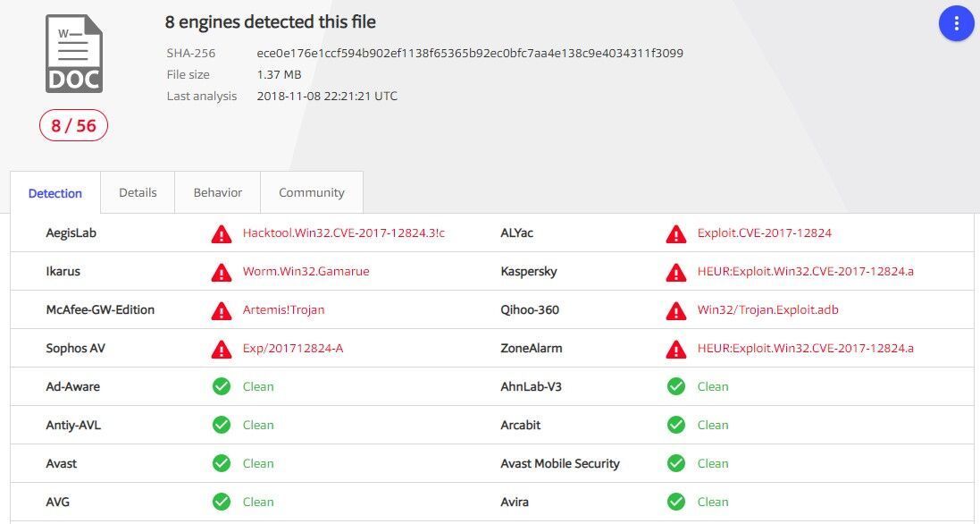
Task: Click the 8 / 56 detection score badge
Action: point(73,126)
